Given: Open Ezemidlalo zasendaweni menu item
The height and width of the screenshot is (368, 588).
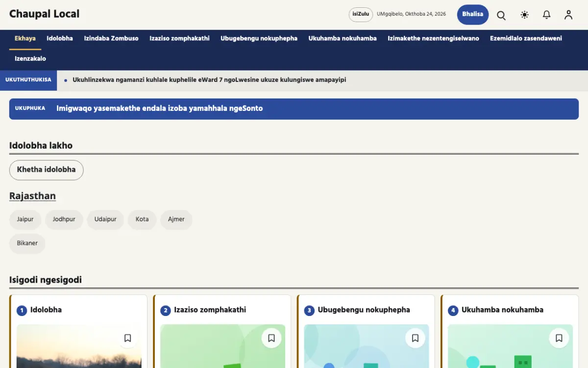Looking at the screenshot, I should [x=526, y=39].
